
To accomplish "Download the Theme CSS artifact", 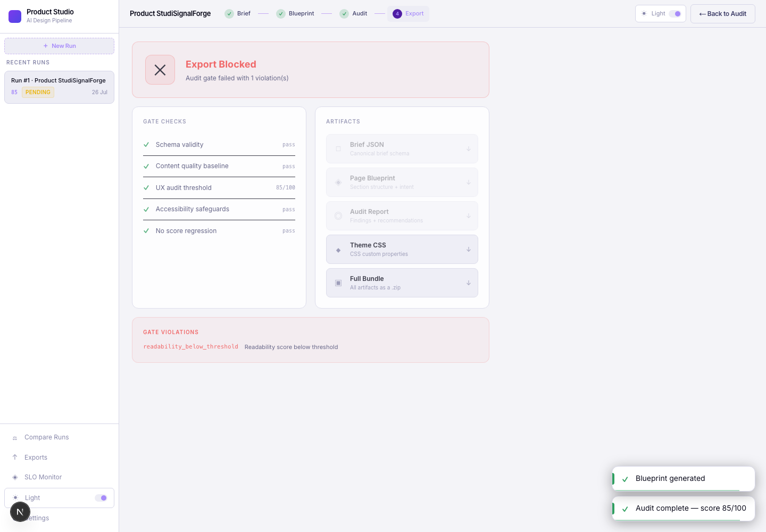I will pyautogui.click(x=402, y=250).
